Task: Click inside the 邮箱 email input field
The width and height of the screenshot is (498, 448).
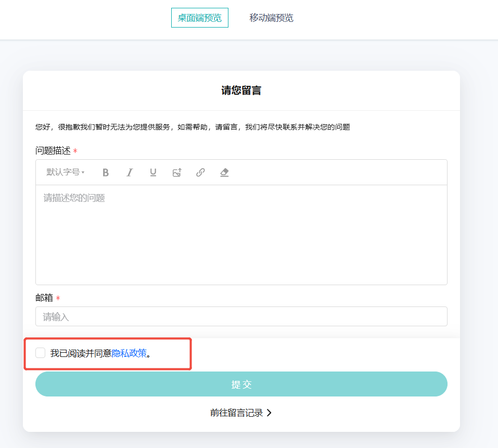Action: pos(241,316)
